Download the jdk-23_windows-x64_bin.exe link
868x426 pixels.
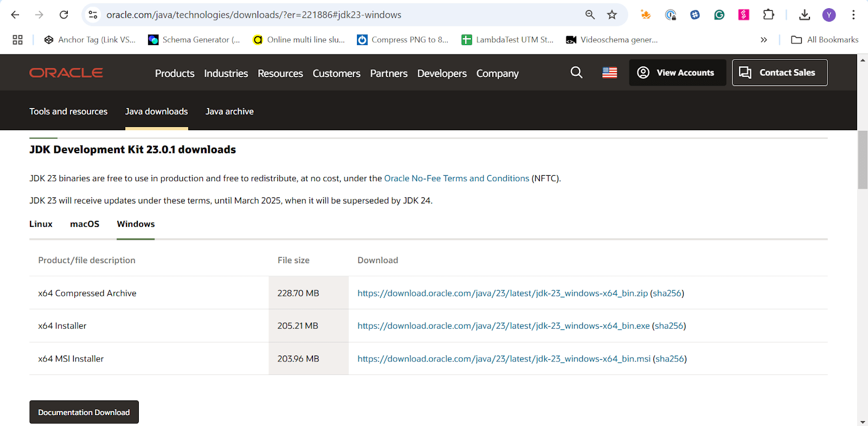click(503, 326)
